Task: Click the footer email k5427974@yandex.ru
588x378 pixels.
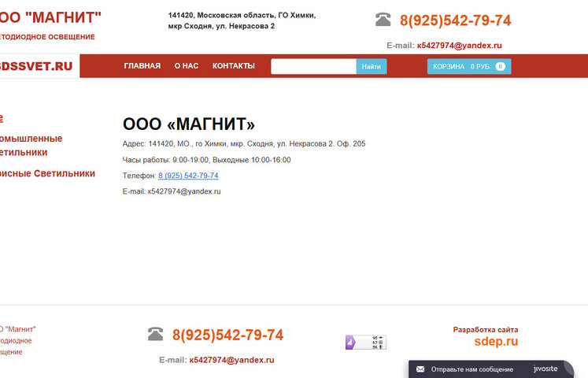Action: coord(231,360)
